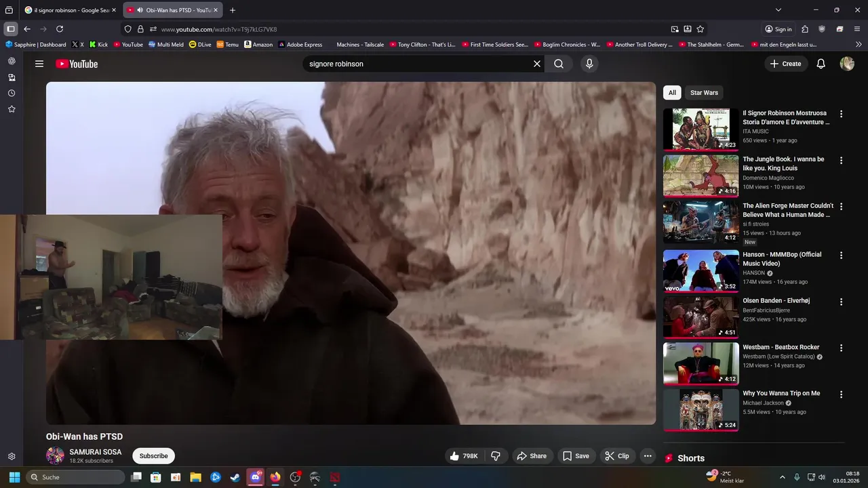Screen dimensions: 868x488
Task: Clear the search box with X
Action: 537,64
